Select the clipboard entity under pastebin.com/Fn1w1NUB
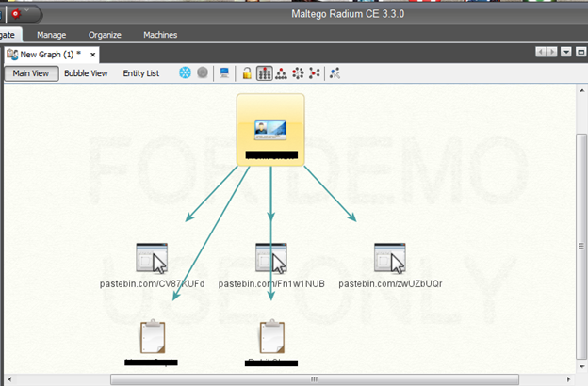This screenshot has width=588, height=386. tap(272, 336)
